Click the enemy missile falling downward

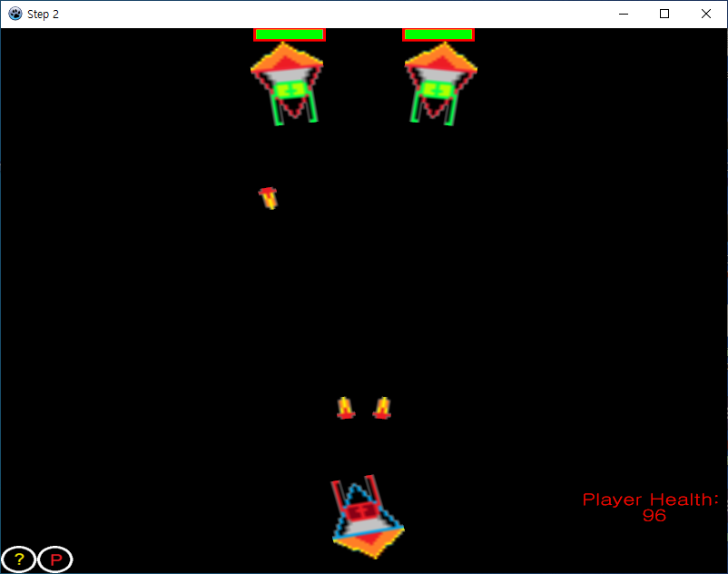269,198
